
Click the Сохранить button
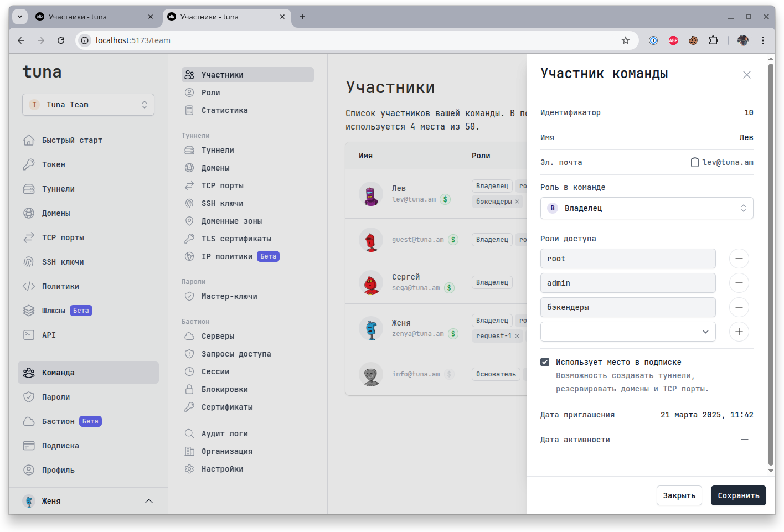pyautogui.click(x=738, y=495)
